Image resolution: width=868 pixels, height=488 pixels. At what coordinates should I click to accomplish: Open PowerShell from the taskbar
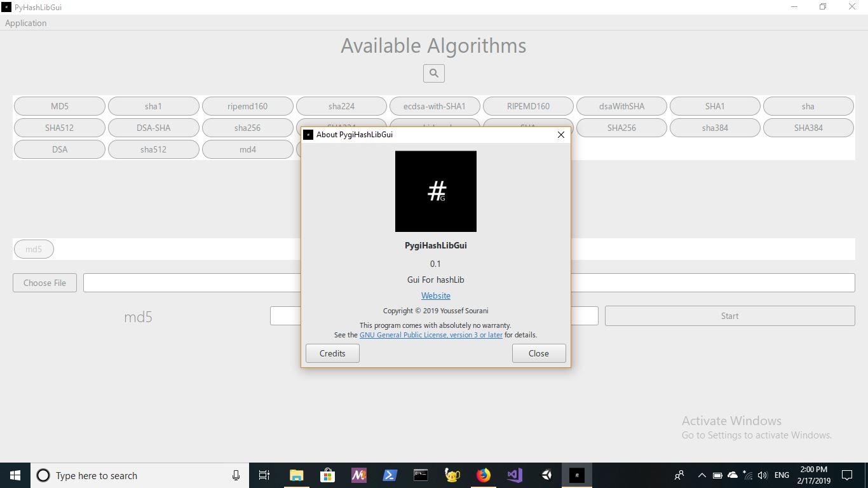point(390,475)
